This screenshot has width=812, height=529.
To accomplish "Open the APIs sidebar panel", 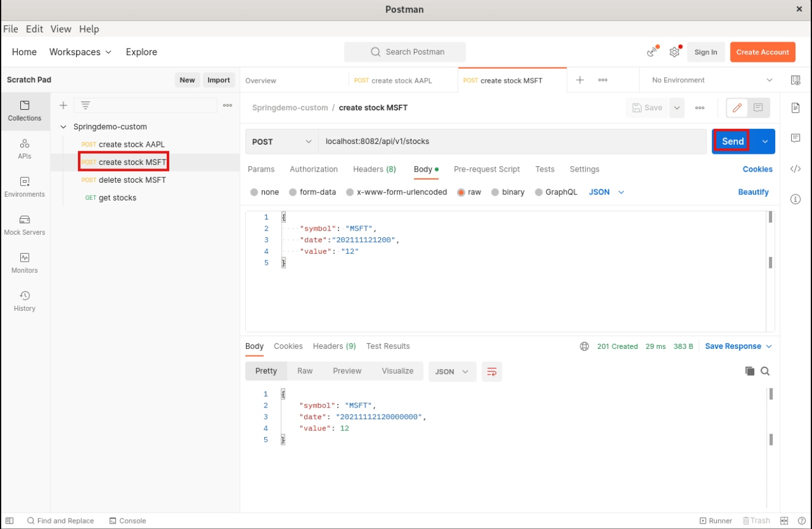I will 25,149.
